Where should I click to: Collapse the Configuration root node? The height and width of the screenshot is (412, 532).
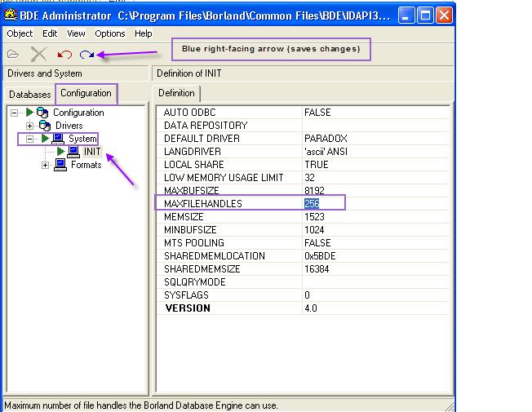14,113
